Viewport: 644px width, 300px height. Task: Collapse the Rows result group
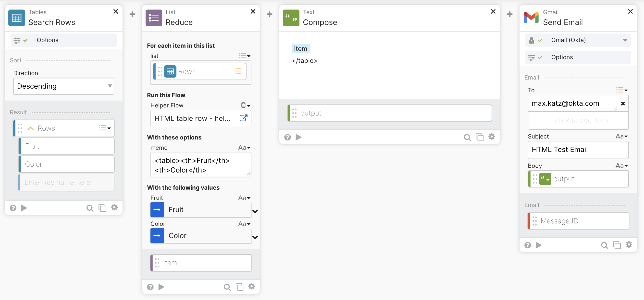click(x=30, y=128)
